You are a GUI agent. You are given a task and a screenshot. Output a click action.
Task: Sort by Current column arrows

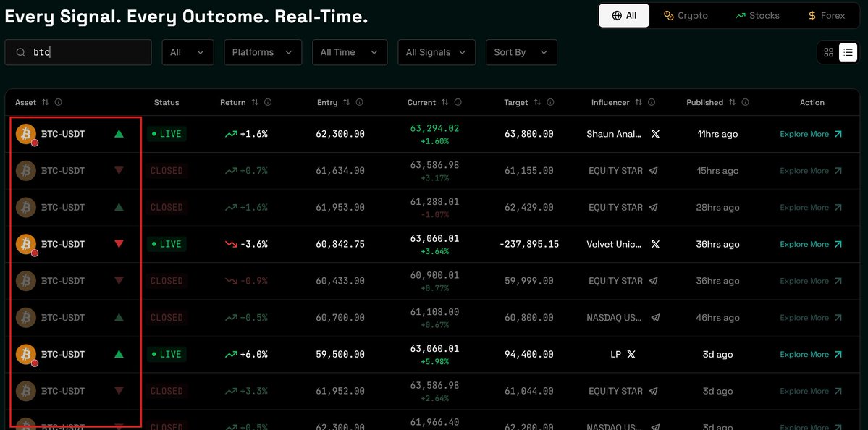tap(445, 102)
